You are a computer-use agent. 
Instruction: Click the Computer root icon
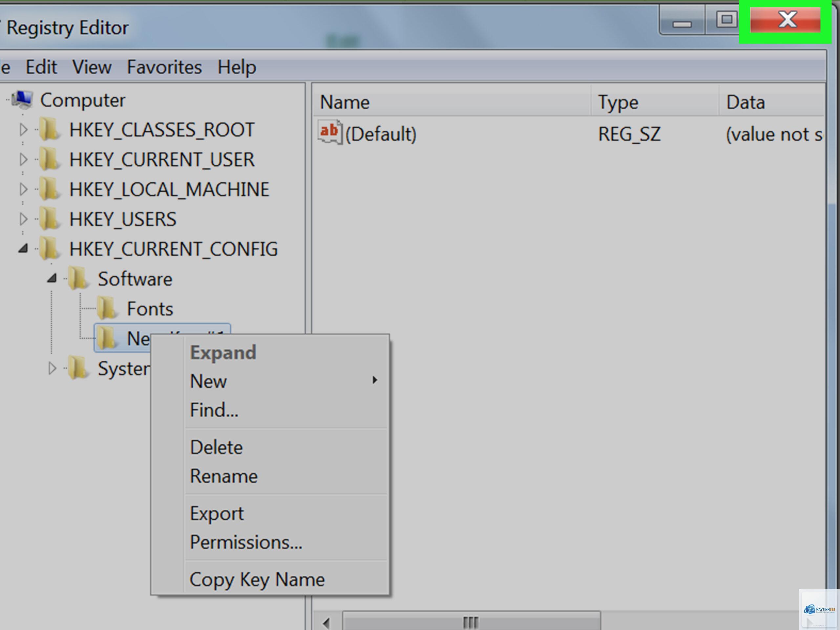tap(22, 100)
